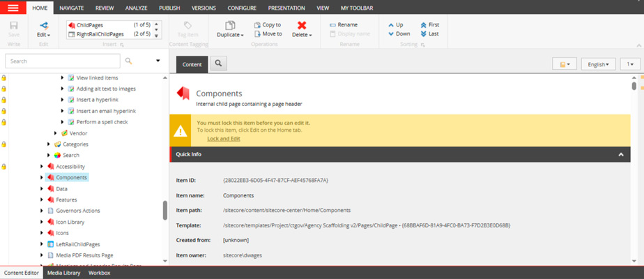Move item Up in sorting
The width and height of the screenshot is (644, 279).
(396, 24)
